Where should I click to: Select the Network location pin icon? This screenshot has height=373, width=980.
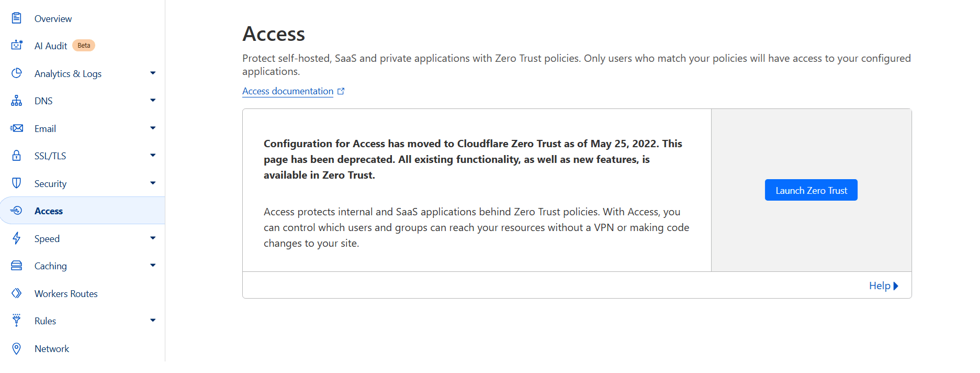(x=16, y=348)
